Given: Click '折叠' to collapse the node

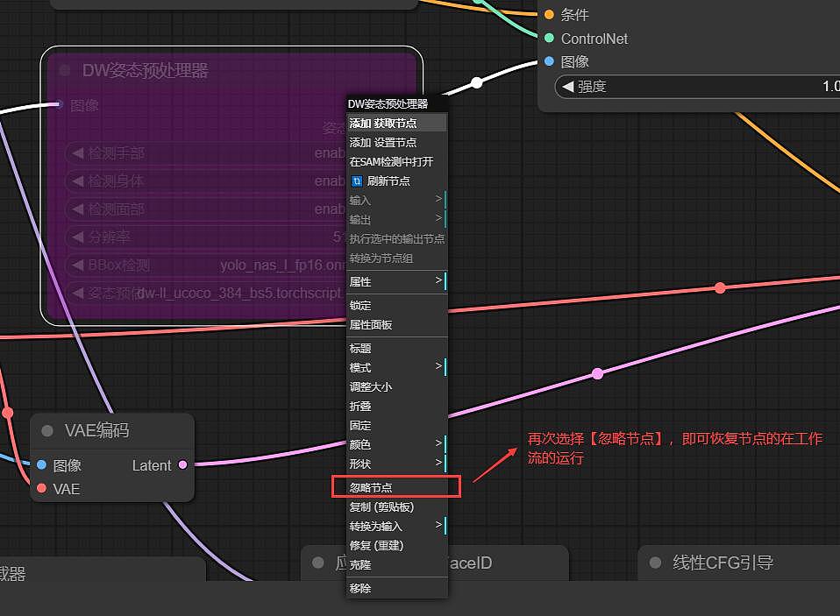Looking at the screenshot, I should tap(396, 406).
